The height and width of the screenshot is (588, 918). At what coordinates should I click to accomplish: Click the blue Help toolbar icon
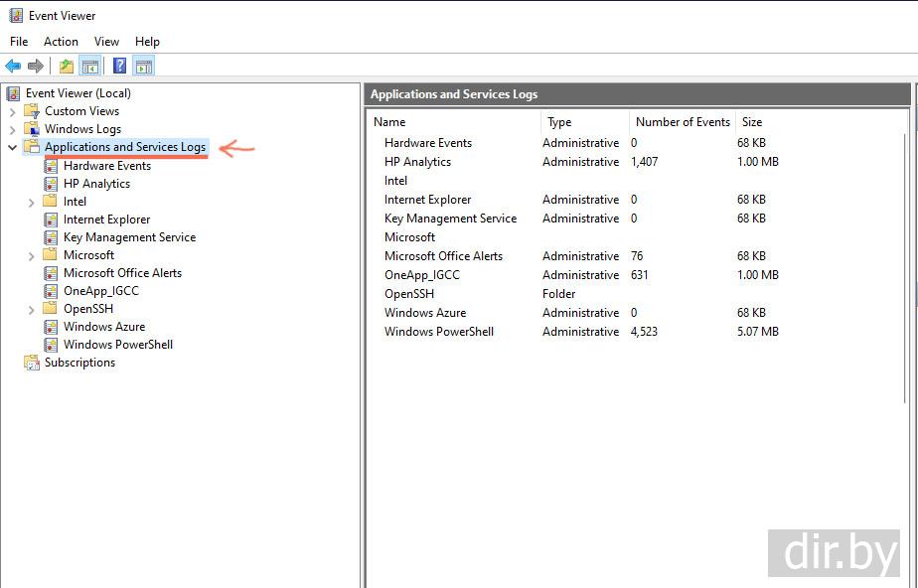tap(119, 67)
